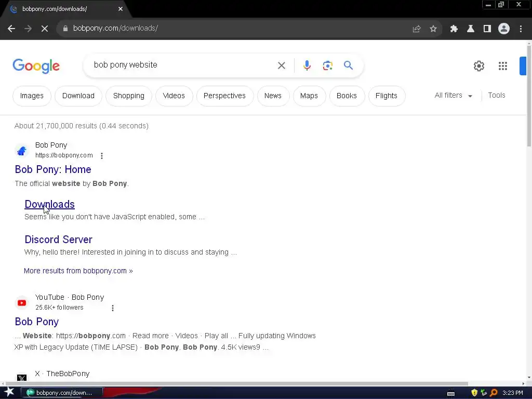Open the Bob Pony YouTube result title

tap(37, 322)
